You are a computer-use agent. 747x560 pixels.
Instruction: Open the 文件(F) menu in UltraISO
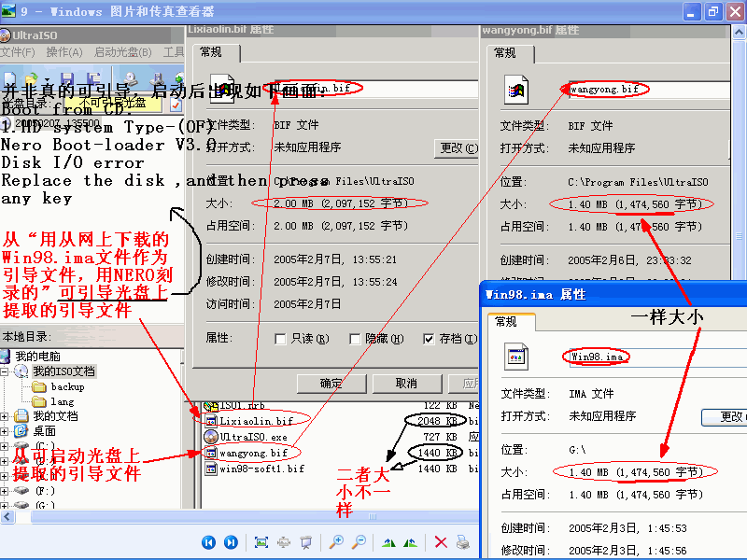(18, 52)
